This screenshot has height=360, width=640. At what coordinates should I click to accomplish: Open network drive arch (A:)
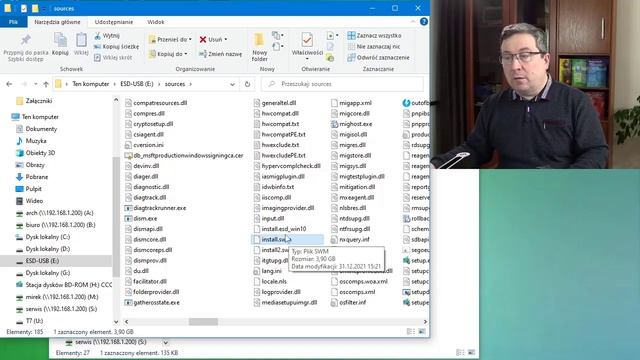(59, 213)
